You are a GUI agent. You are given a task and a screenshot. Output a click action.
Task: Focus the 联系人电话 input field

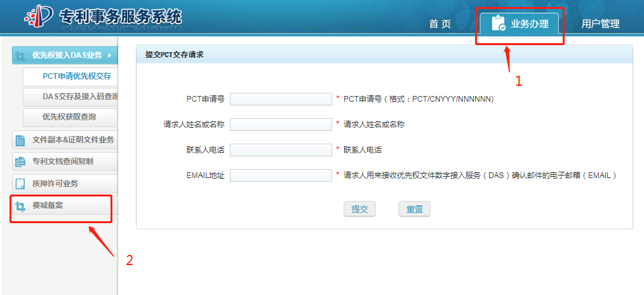(x=281, y=150)
